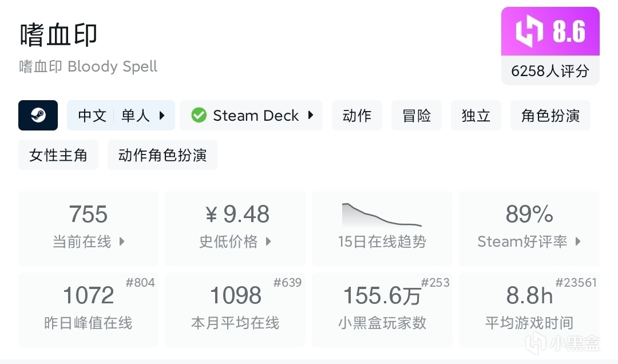Click the green Steam Deck verified checkmark
The width and height of the screenshot is (618, 364).
pos(199,115)
